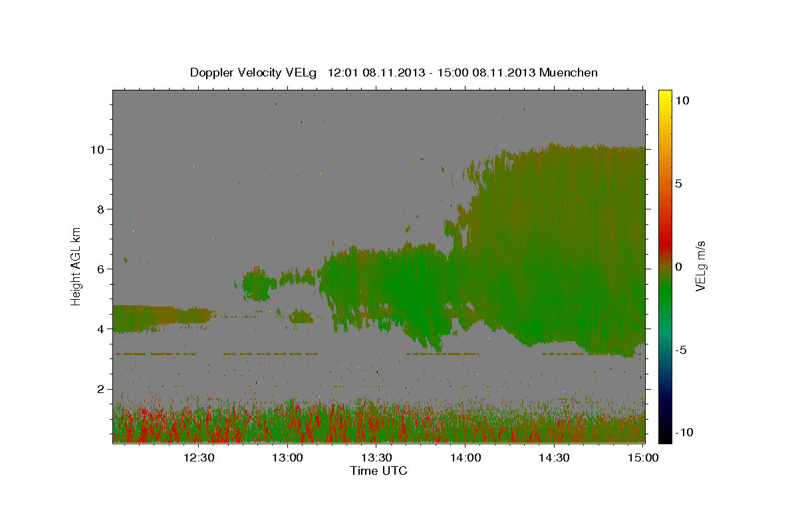Click the colorbar label '0'
This screenshot has width=798, height=532.
coord(678,267)
